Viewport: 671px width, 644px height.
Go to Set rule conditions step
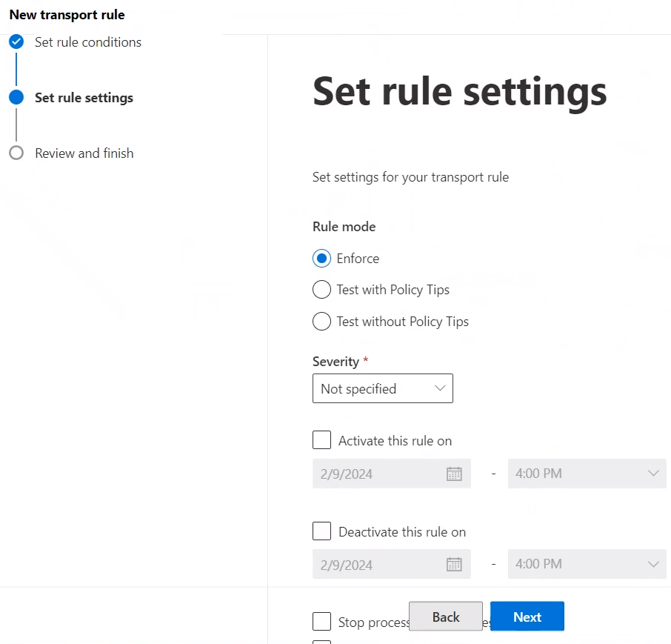[x=87, y=42]
